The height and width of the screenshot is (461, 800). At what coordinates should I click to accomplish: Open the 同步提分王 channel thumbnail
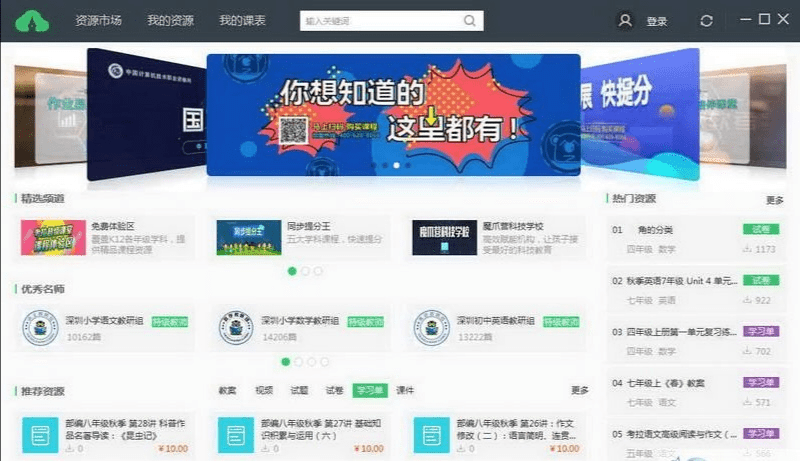point(248,237)
